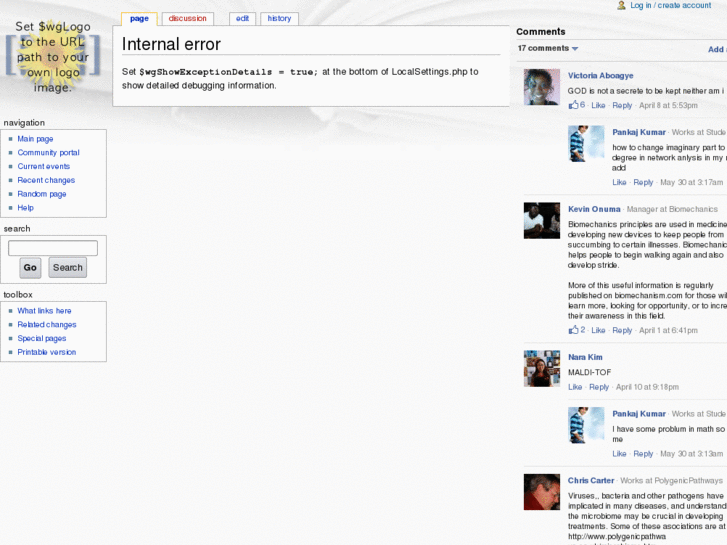
Task: Open Printable version link
Action: pos(47,352)
